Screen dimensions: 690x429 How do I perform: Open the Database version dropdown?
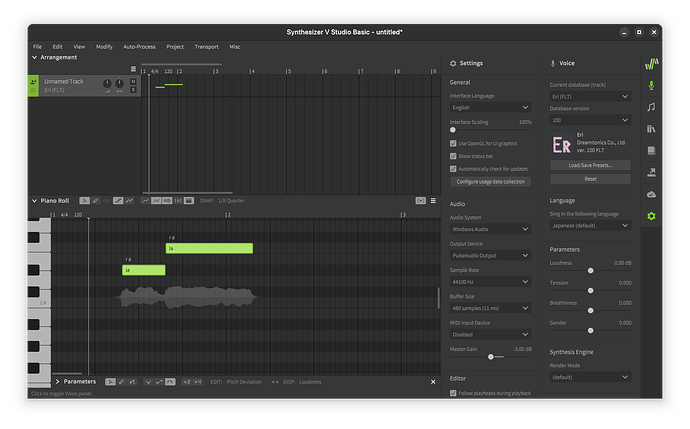(x=590, y=120)
